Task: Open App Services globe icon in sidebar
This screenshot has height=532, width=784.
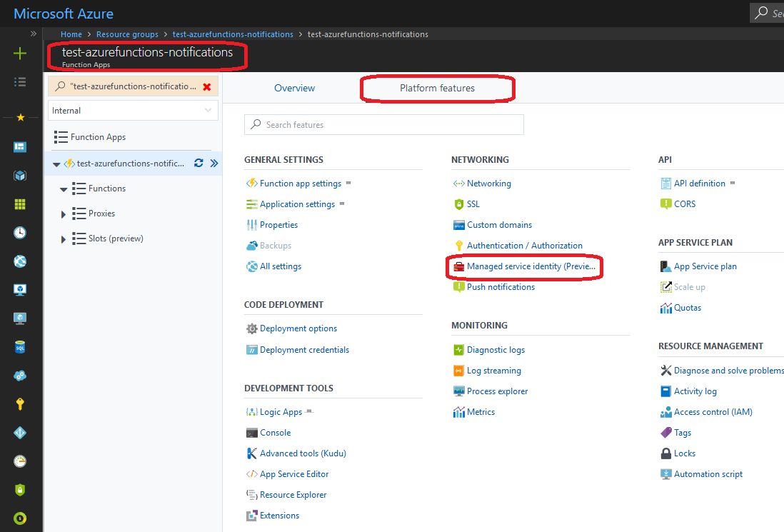Action: coord(19,261)
